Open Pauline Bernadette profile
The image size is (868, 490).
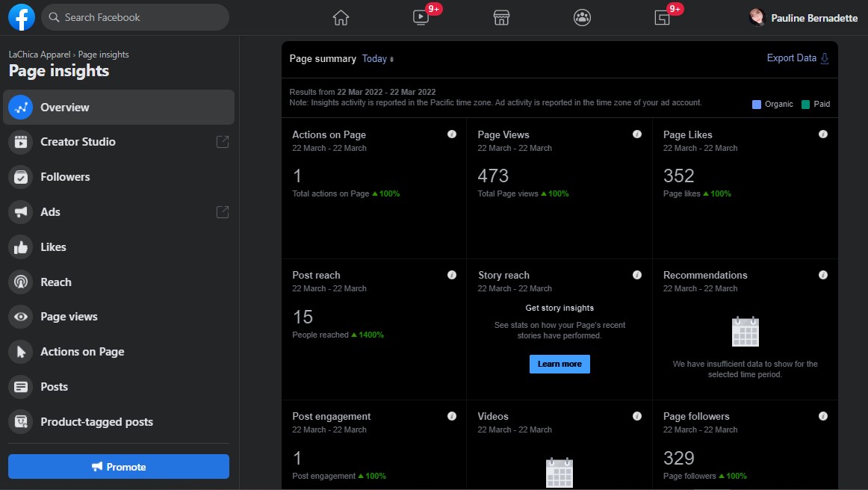[803, 18]
